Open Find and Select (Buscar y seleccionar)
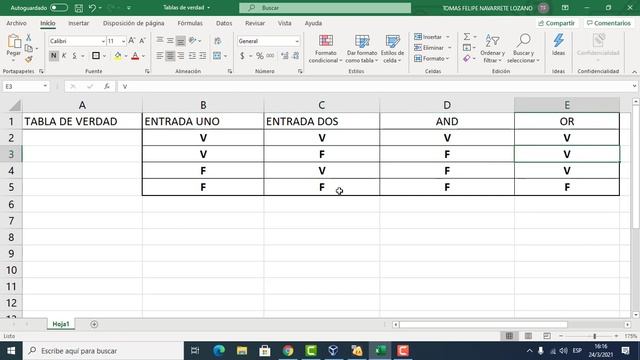This screenshot has height=360, width=640. tap(523, 49)
